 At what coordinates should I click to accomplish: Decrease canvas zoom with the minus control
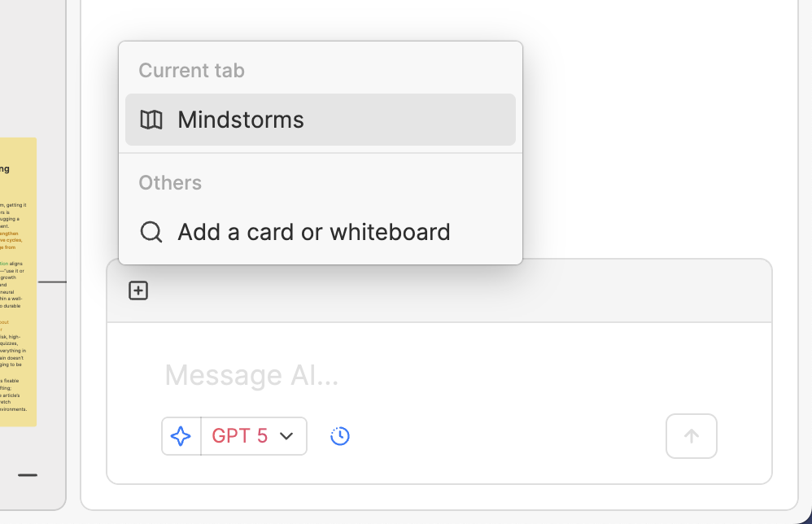[x=29, y=475]
